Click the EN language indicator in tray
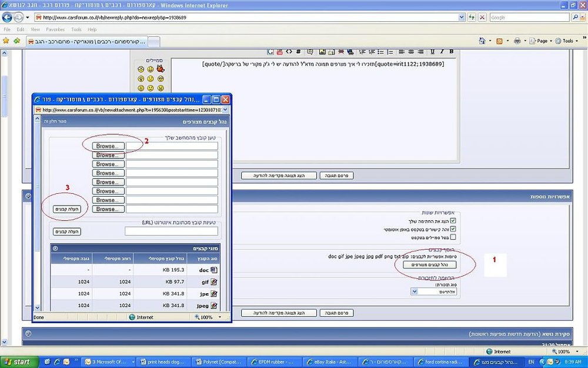This screenshot has width=588, height=368. (x=531, y=362)
